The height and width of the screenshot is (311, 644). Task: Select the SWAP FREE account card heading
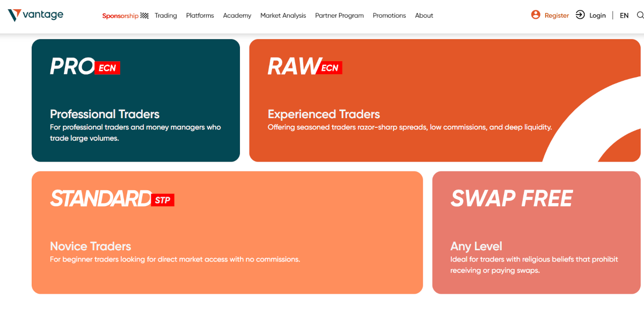click(x=512, y=199)
